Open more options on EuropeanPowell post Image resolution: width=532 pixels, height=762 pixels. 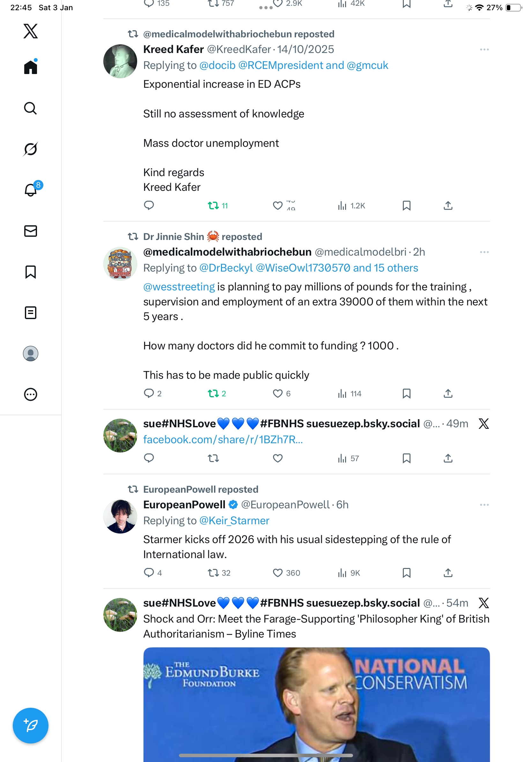coord(484,505)
